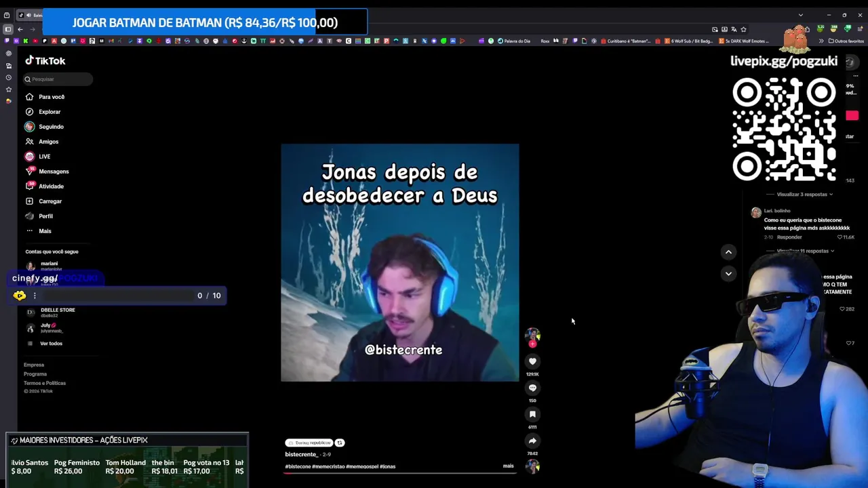Click the history clock icon in browser sidebar

click(x=8, y=77)
